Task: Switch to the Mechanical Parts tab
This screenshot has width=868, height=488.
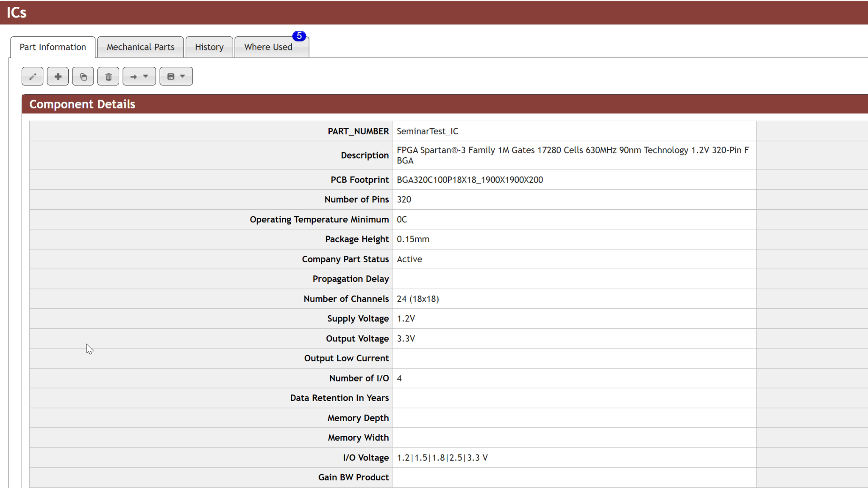Action: tap(140, 47)
